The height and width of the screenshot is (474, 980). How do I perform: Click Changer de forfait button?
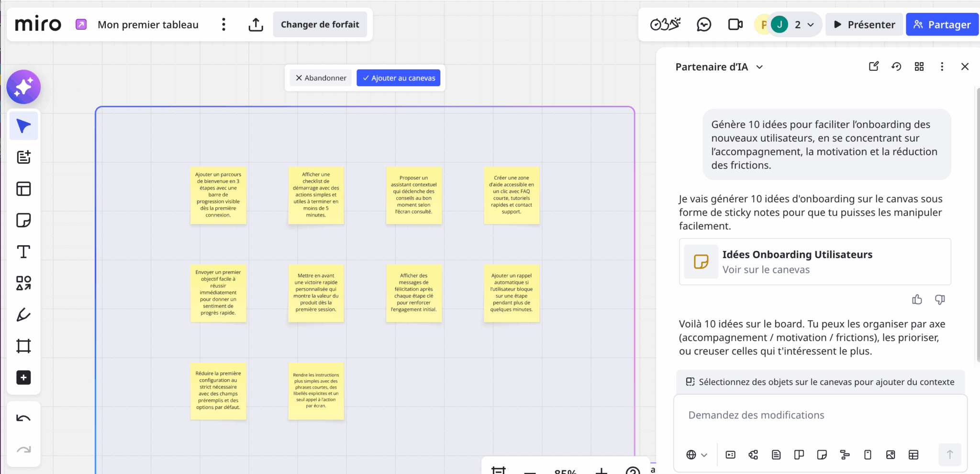tap(320, 24)
